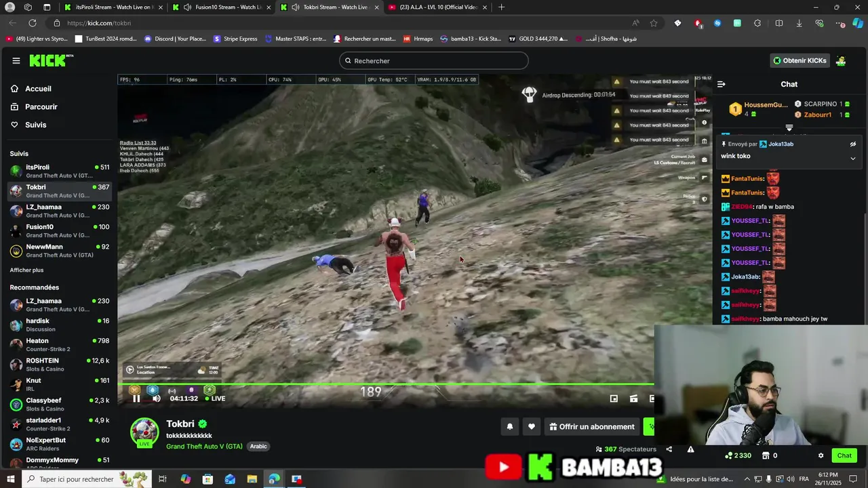
Task: Open Copilot from the taskbar
Action: 186,479
